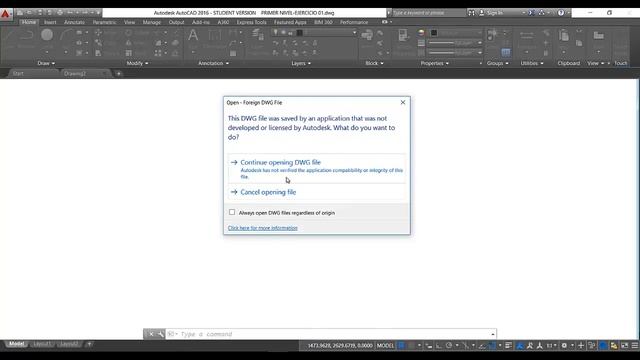Toggle clean screen icon in status bar

click(x=624, y=345)
